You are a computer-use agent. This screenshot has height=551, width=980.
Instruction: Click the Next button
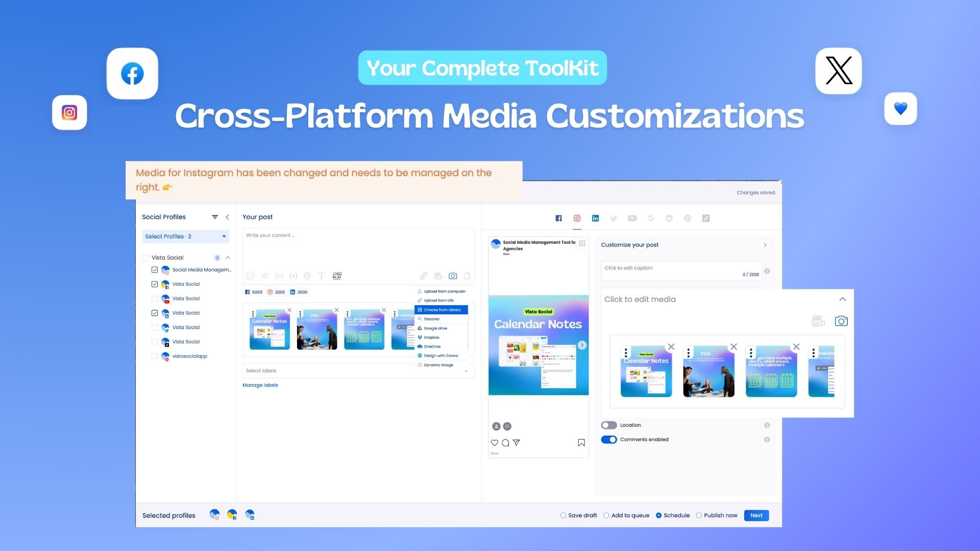tap(756, 515)
